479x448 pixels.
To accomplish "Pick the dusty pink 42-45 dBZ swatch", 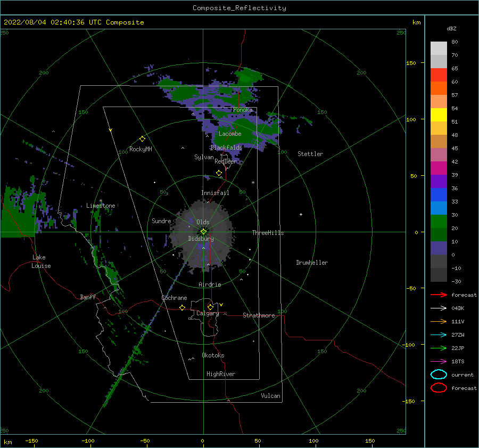I will click(x=439, y=155).
